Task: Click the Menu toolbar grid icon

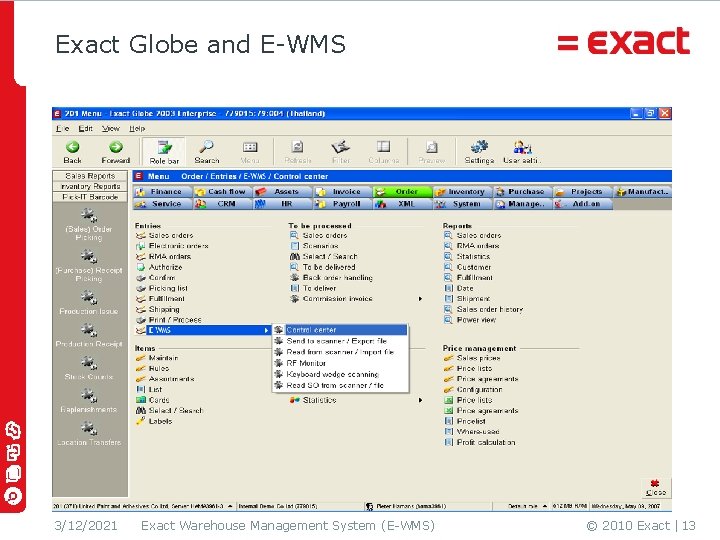Action: (x=250, y=147)
